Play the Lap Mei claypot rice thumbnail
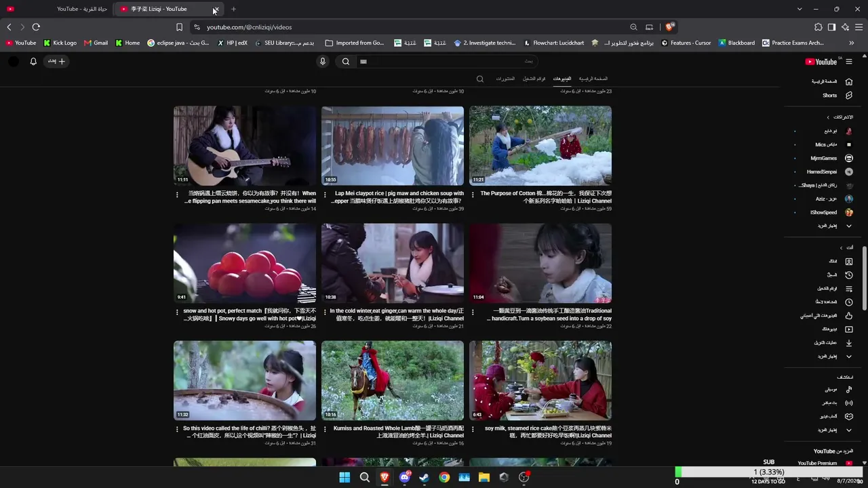This screenshot has height=488, width=868. (393, 146)
